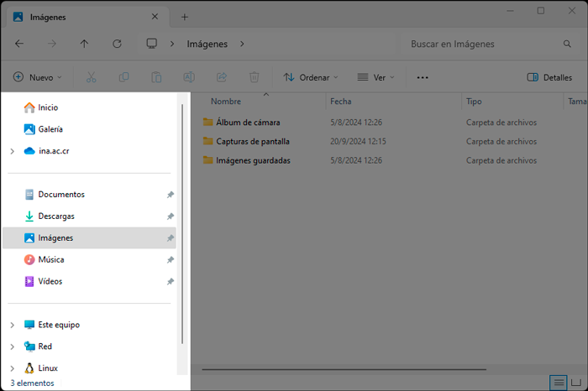
Task: Select Imágenes in the sidebar
Action: pyautogui.click(x=89, y=237)
